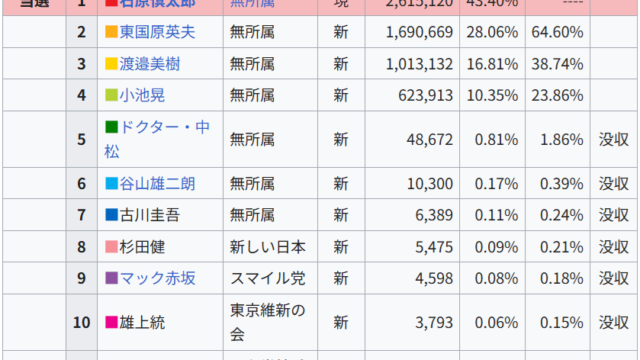Select the スマイル党 party cell
The image size is (640, 360).
tap(270, 278)
